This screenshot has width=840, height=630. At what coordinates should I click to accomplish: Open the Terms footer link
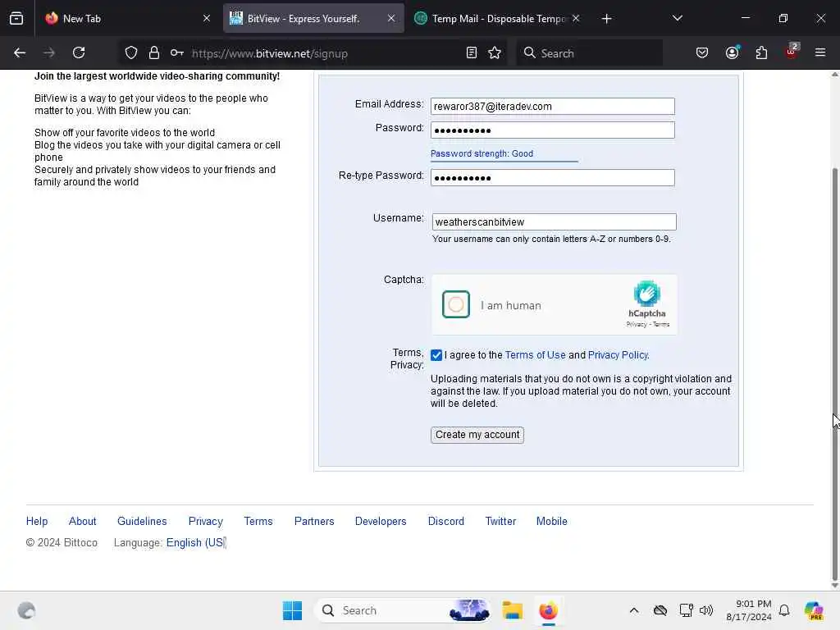pyautogui.click(x=258, y=521)
